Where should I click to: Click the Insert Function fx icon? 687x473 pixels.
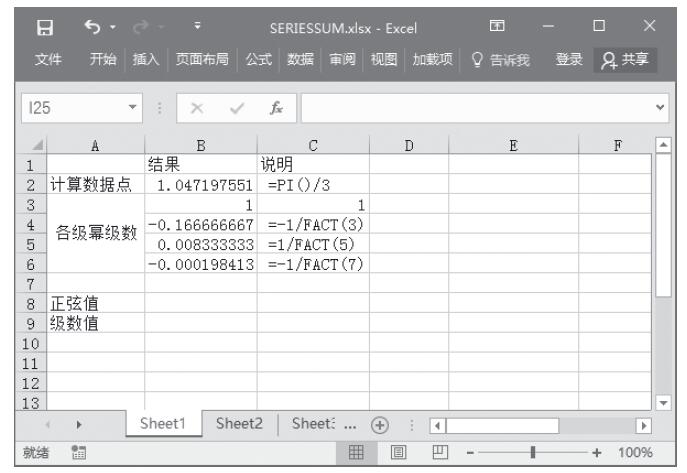click(x=272, y=105)
